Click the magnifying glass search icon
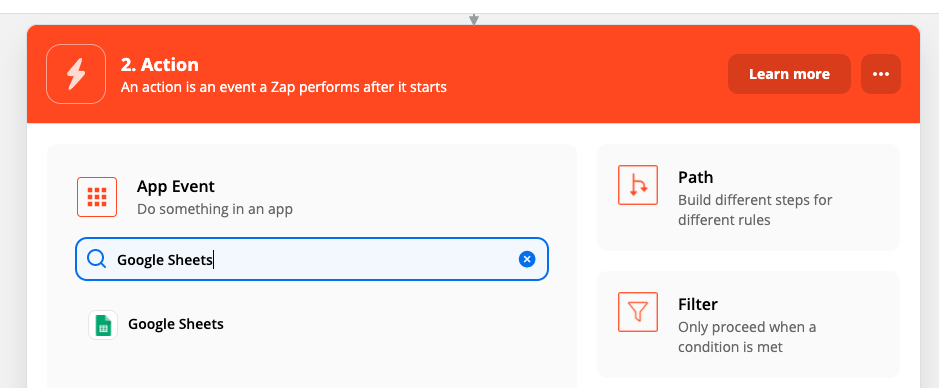This screenshot has width=939, height=388. 96,259
